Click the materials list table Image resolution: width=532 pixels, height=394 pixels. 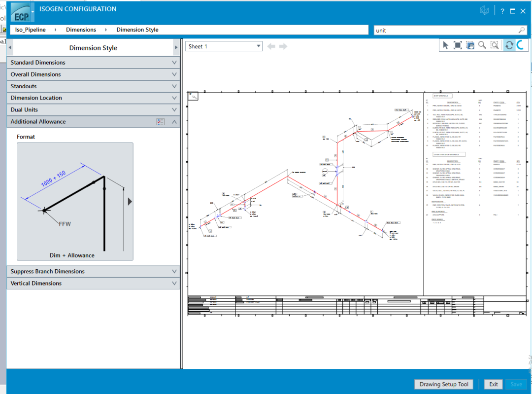(x=475, y=160)
